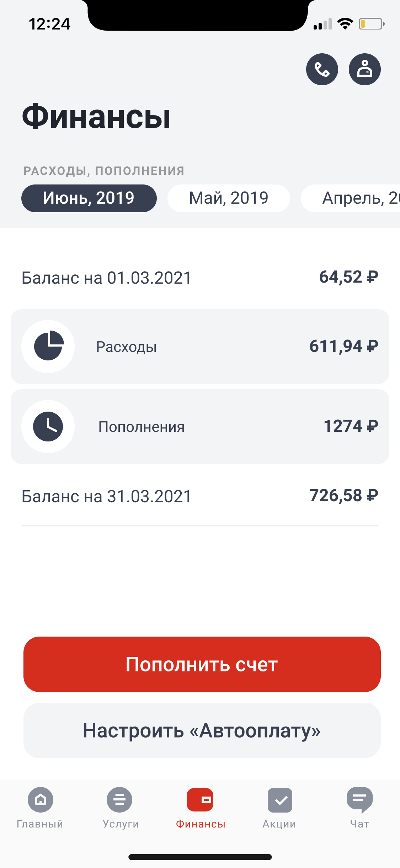Tap the expenses pie chart icon
Screen dimensions: 400x868
click(x=48, y=346)
